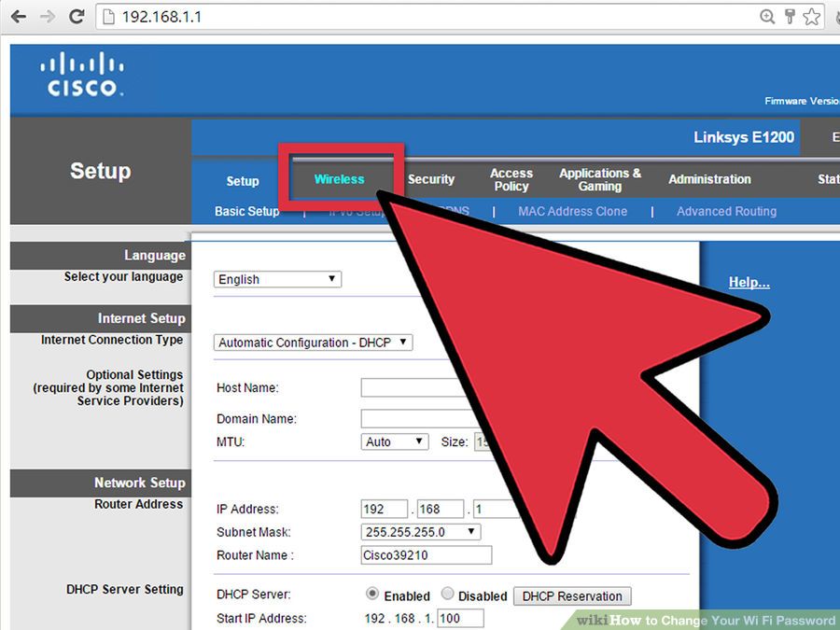Click the Cisco logo
This screenshot has height=630, width=840.
(82, 76)
